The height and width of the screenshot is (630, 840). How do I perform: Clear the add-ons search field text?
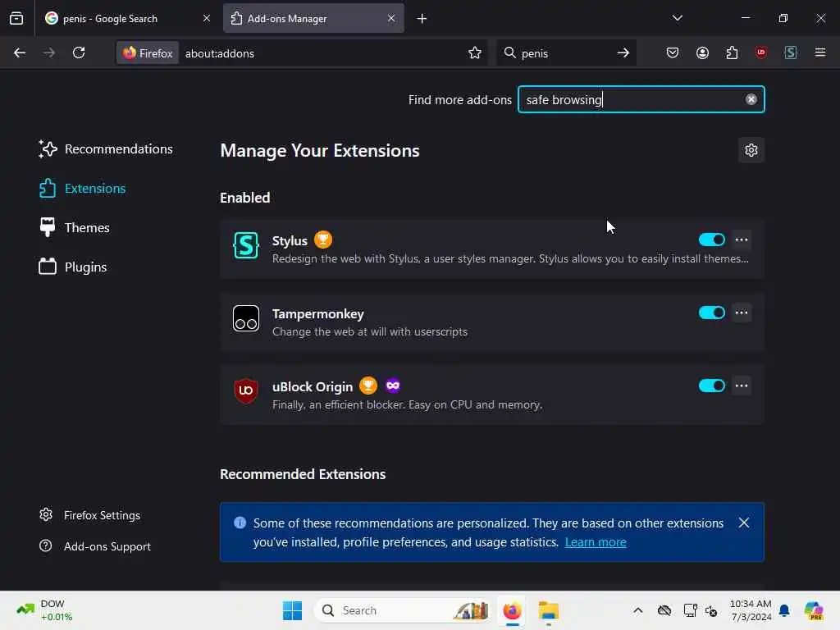[751, 99]
